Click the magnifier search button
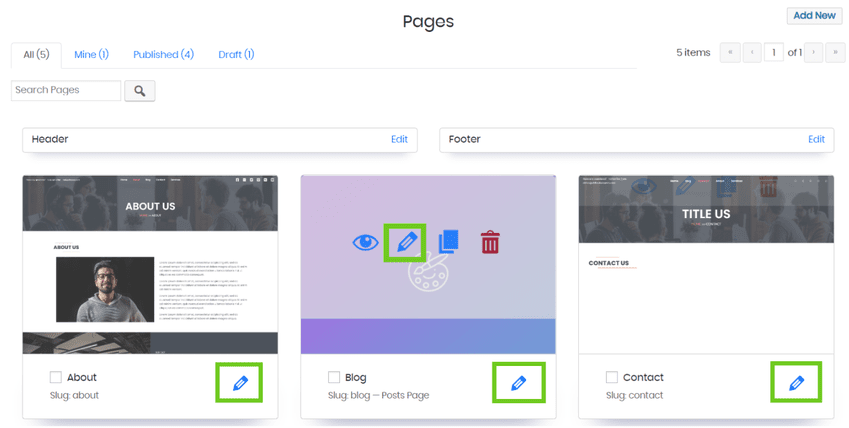This screenshot has height=428, width=849. [x=140, y=91]
